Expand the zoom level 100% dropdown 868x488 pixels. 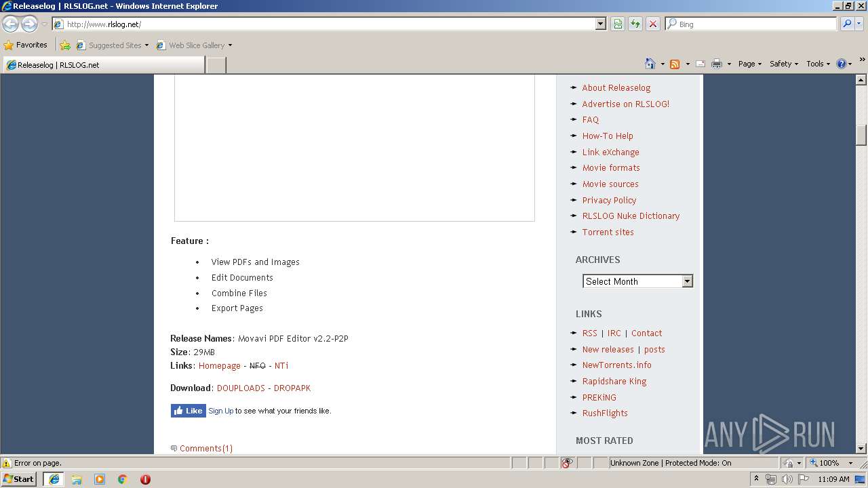pyautogui.click(x=850, y=463)
